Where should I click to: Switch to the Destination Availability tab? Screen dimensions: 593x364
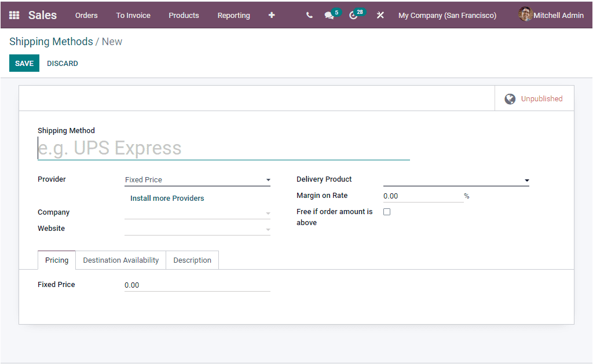tap(120, 260)
